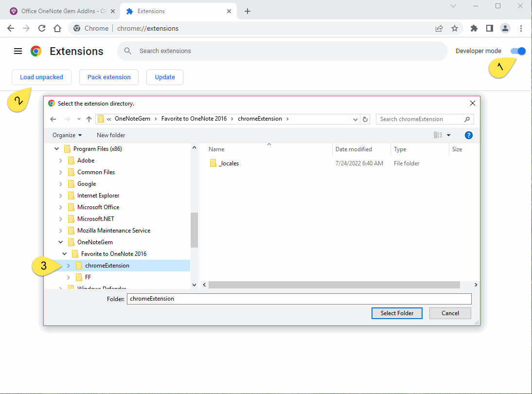532x394 pixels.
Task: Click Chrome back arrow in toolbar
Action: [x=11, y=29]
